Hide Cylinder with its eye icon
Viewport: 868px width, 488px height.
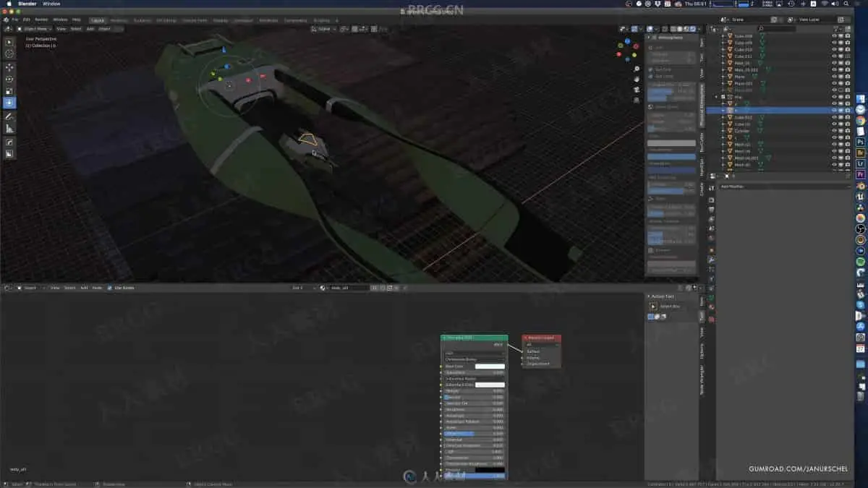834,131
